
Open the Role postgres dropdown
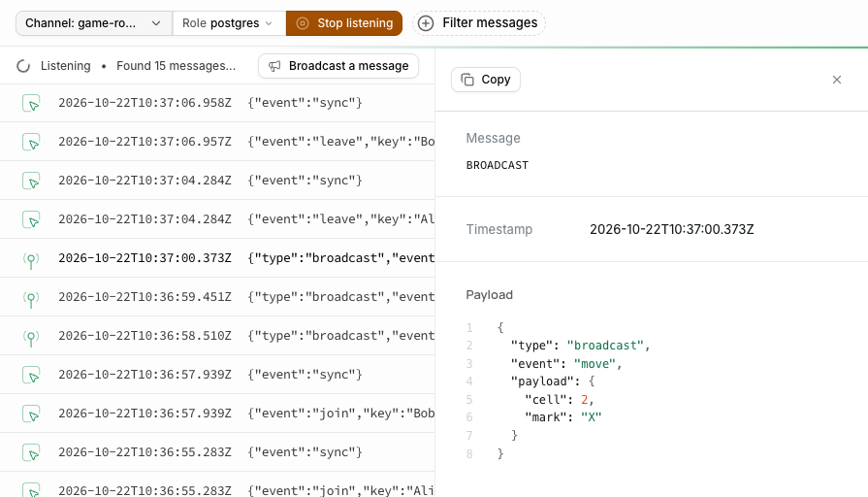tap(229, 23)
